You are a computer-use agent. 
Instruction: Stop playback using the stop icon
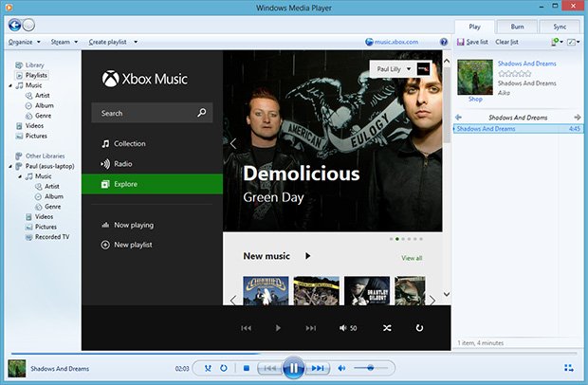[x=247, y=368]
